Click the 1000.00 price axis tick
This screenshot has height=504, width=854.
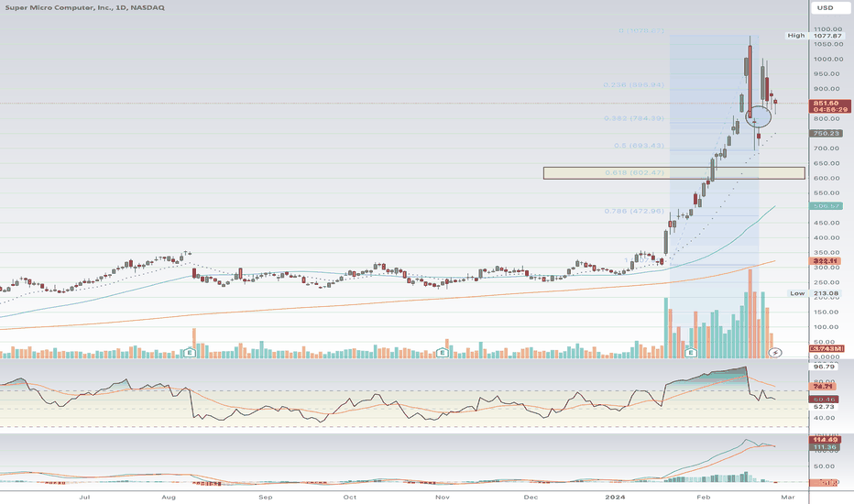[x=827, y=59]
